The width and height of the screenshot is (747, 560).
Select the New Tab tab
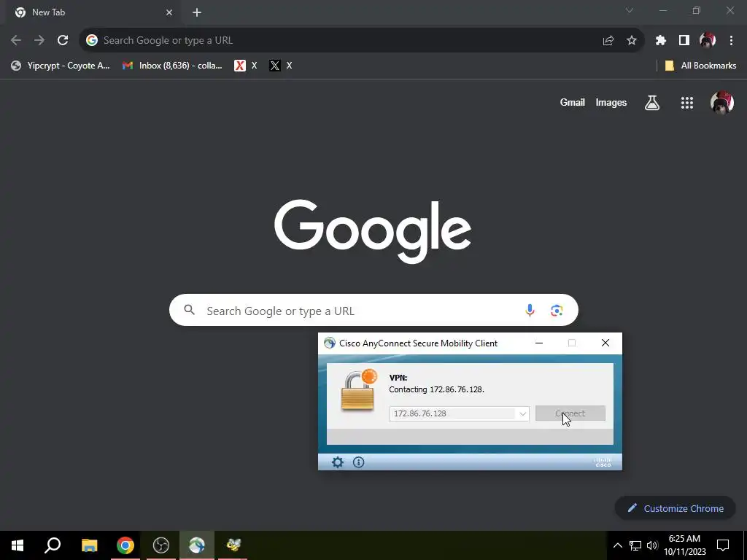93,12
